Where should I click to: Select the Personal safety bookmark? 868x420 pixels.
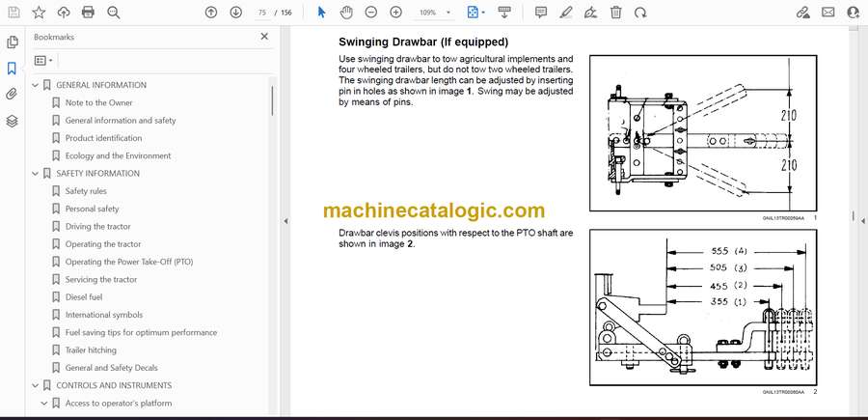pyautogui.click(x=92, y=209)
